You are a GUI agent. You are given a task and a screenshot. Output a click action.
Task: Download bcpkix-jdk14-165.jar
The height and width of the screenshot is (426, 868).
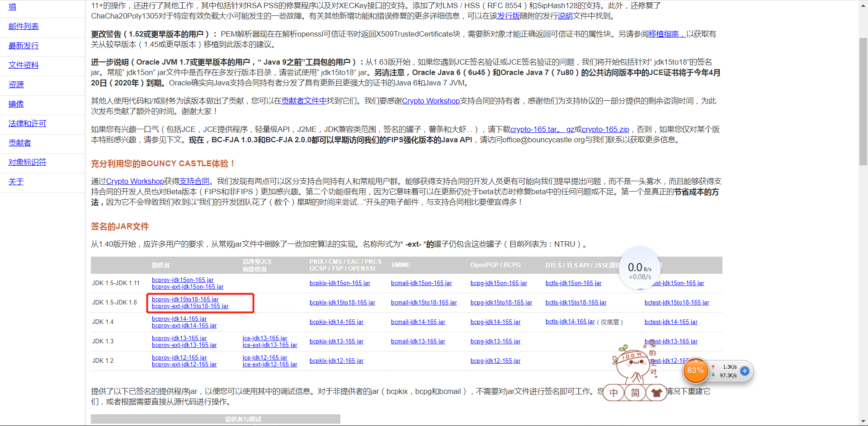tap(336, 322)
